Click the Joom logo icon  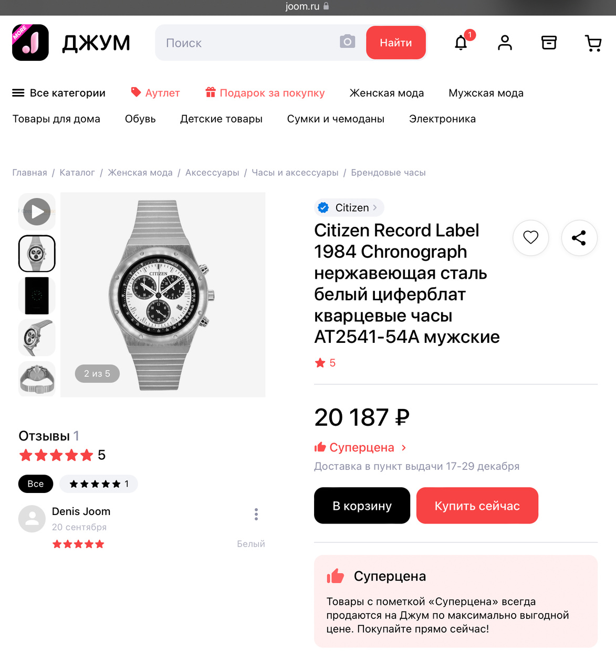tap(30, 43)
